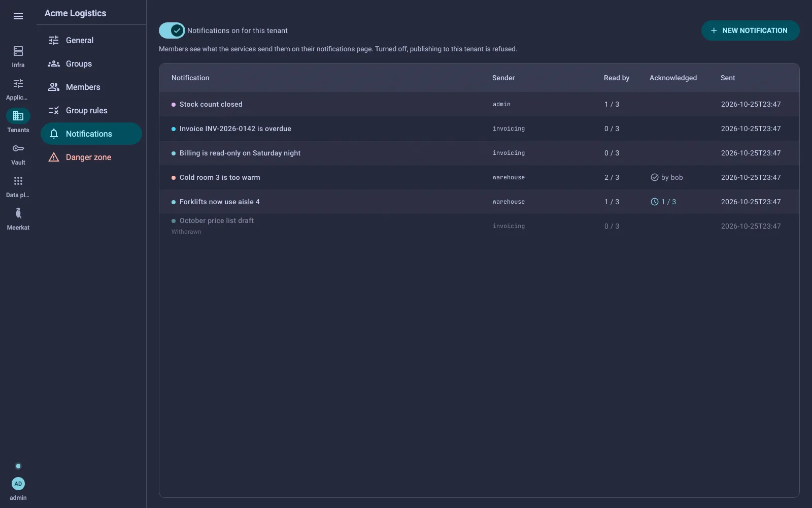Open the Meerkat icon
812x508 pixels.
(18, 213)
